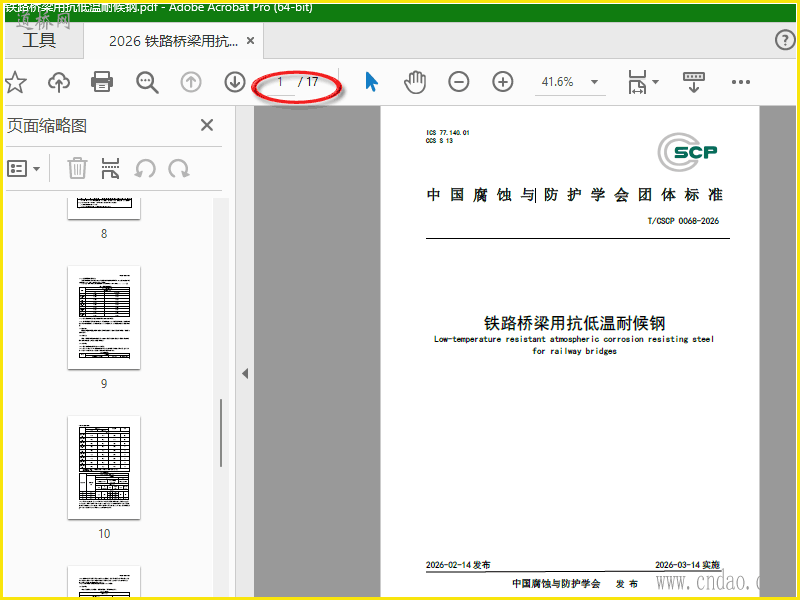
Task: Click the CCS S 13 classification text
Action: pyautogui.click(x=439, y=141)
